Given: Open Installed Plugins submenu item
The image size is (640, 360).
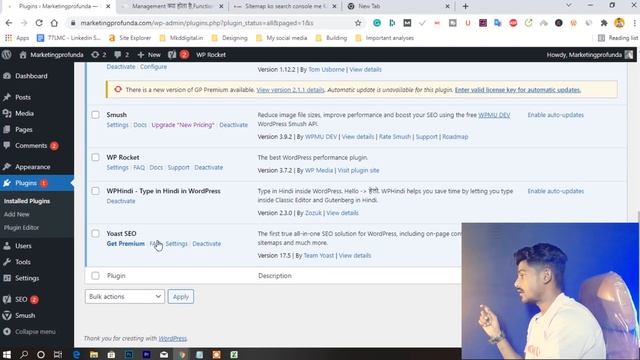Looking at the screenshot, I should tap(27, 201).
